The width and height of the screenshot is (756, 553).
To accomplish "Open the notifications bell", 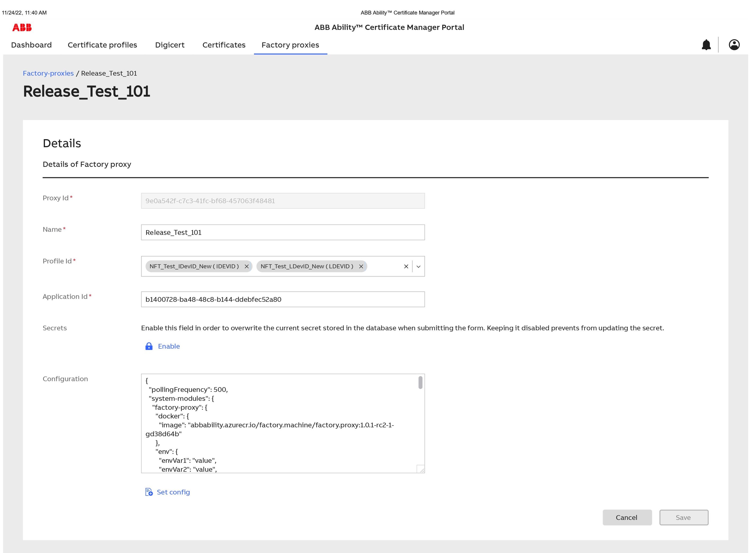I will coord(706,45).
